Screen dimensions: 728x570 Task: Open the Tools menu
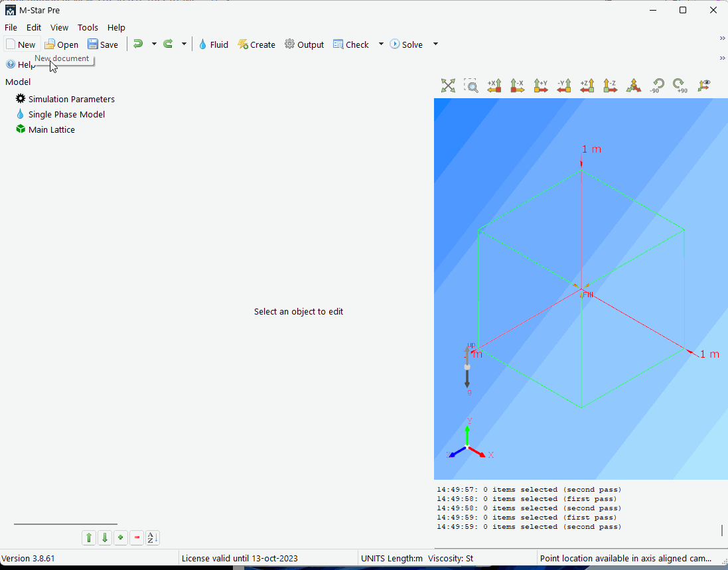(88, 27)
